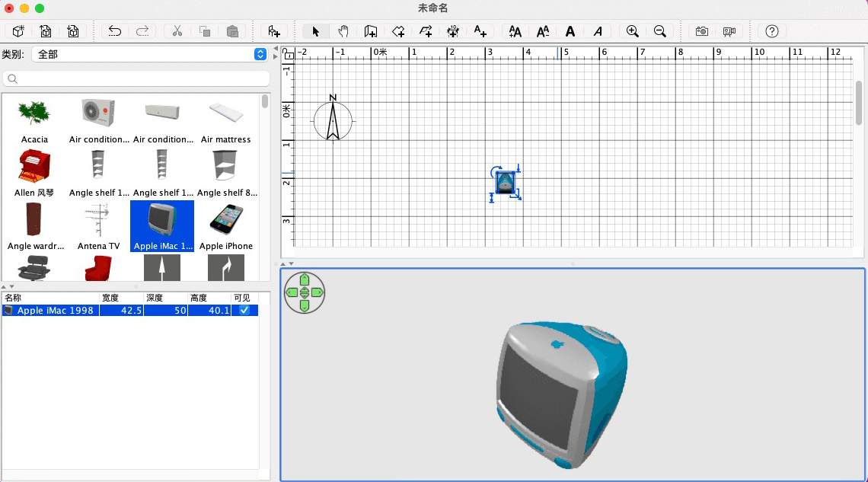Click the down triangle above the 3D view
Viewport: 868px width, 482px height.
click(x=292, y=263)
